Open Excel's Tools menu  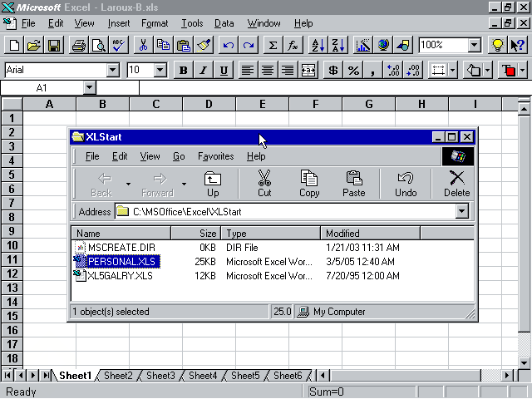coord(192,23)
